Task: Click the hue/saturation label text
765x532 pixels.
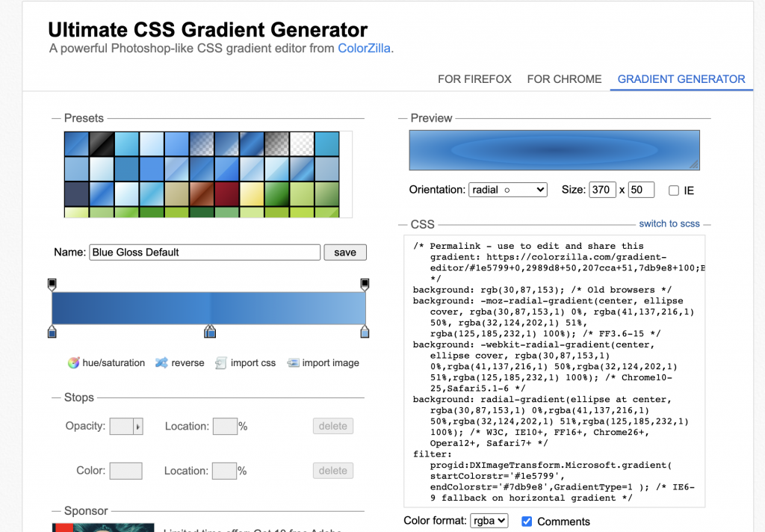Action: pos(114,362)
